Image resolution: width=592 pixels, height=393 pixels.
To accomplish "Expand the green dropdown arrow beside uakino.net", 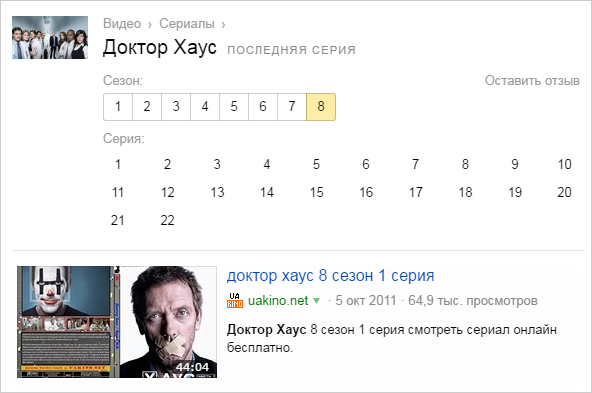I will point(317,301).
